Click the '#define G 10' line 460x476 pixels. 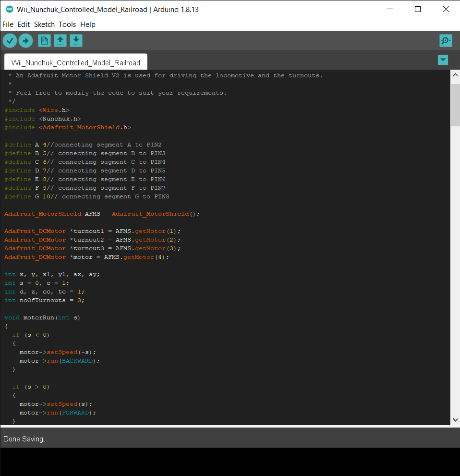coord(87,196)
